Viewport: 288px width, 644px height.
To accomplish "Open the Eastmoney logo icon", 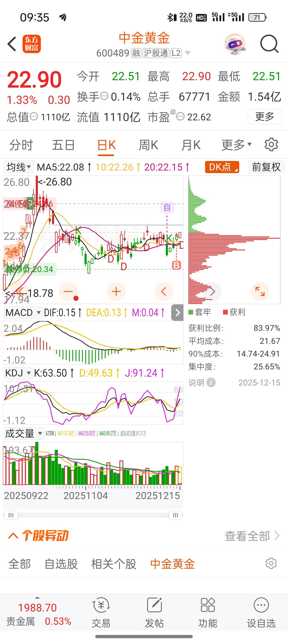I will [x=32, y=44].
